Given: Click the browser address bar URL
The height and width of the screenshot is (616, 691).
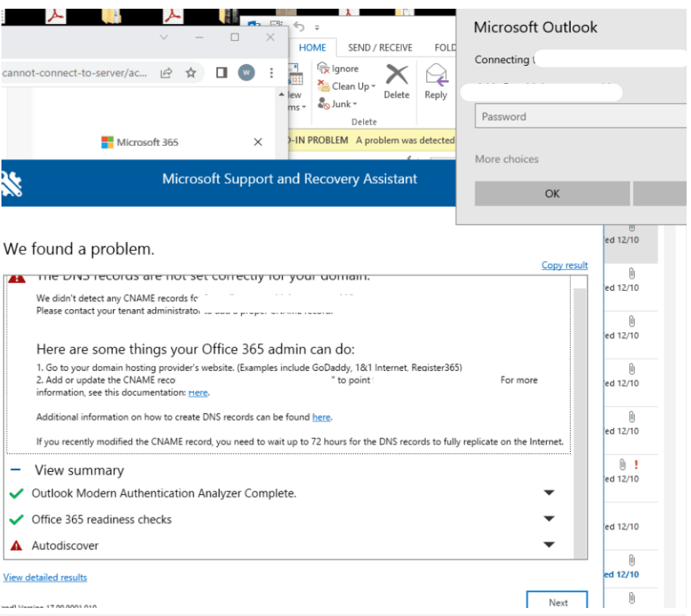Looking at the screenshot, I should [x=74, y=73].
